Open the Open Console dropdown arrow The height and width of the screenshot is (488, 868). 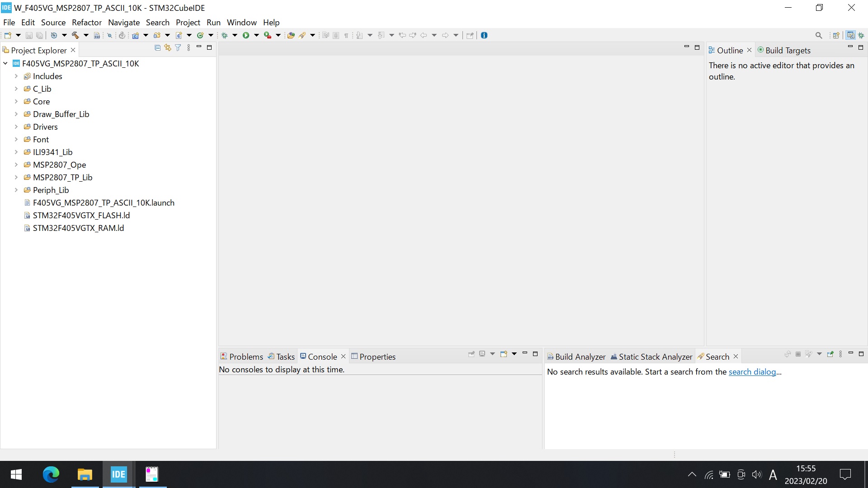click(x=514, y=354)
